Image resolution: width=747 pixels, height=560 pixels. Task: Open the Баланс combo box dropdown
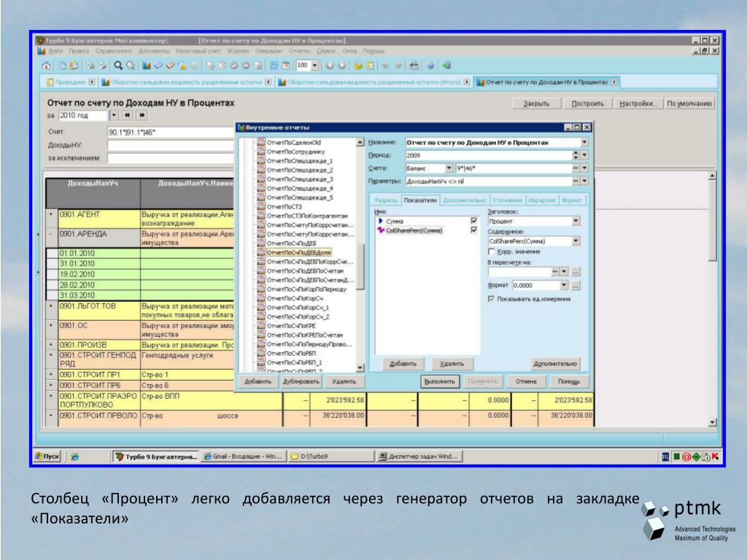(449, 168)
